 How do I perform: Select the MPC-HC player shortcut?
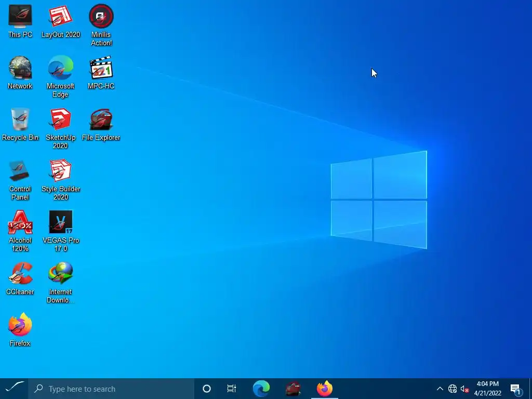101,73
